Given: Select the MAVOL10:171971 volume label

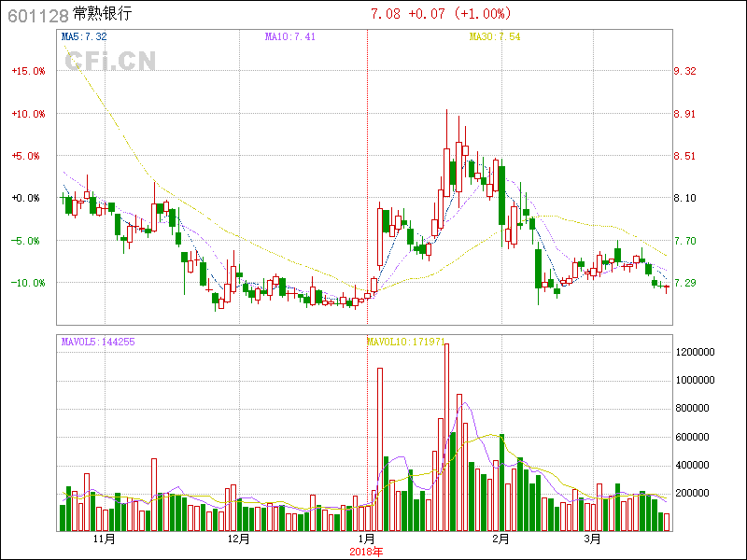Looking at the screenshot, I should (x=406, y=342).
